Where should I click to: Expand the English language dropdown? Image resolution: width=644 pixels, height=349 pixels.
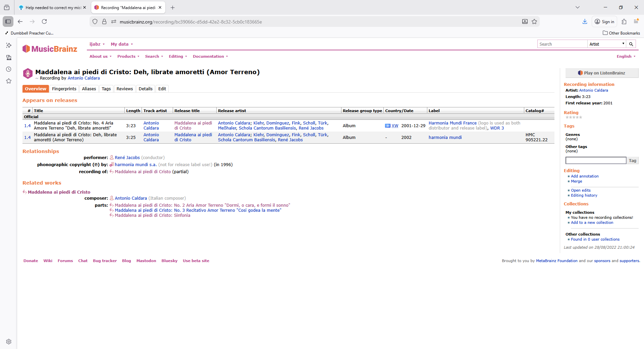[x=626, y=56]
